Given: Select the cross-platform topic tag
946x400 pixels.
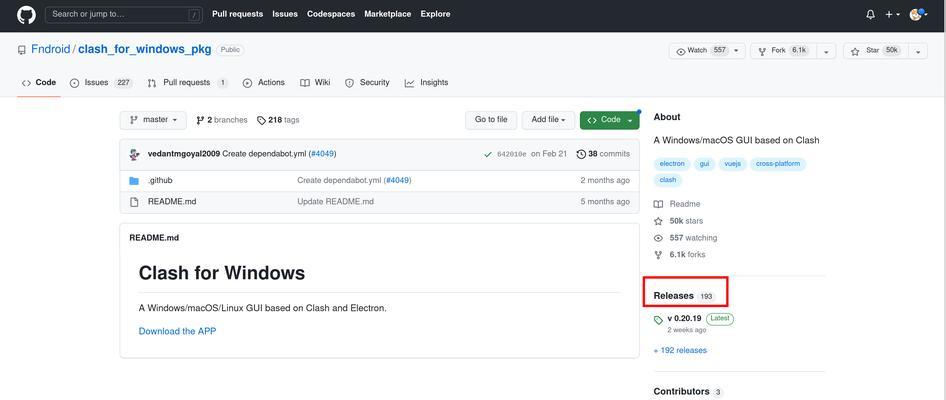Looking at the screenshot, I should 778,163.
